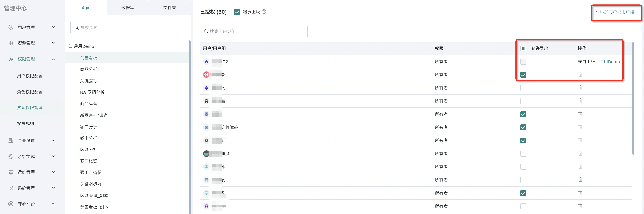Click the 开放平台 sidebar icon
The image size is (644, 214).
11,204
